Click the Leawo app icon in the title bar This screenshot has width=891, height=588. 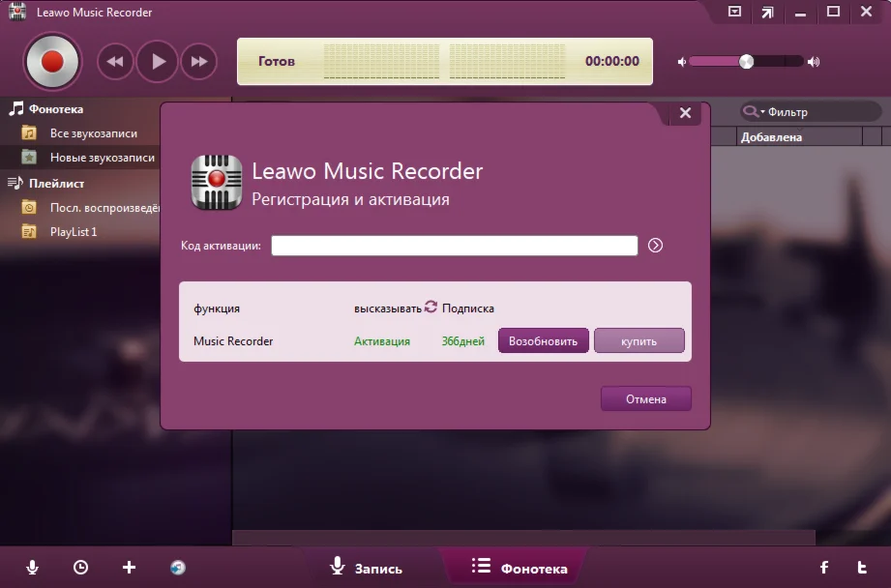17,12
